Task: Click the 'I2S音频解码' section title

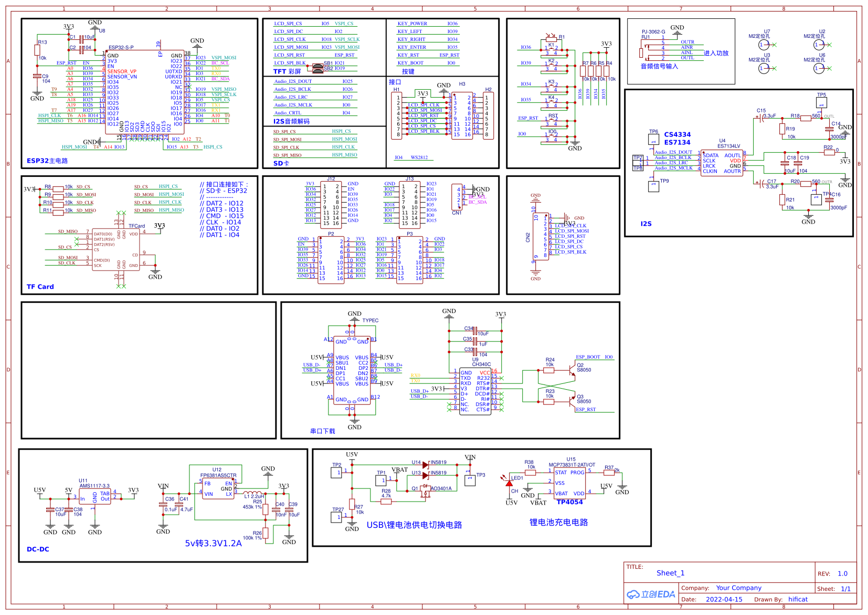Action: click(291, 121)
